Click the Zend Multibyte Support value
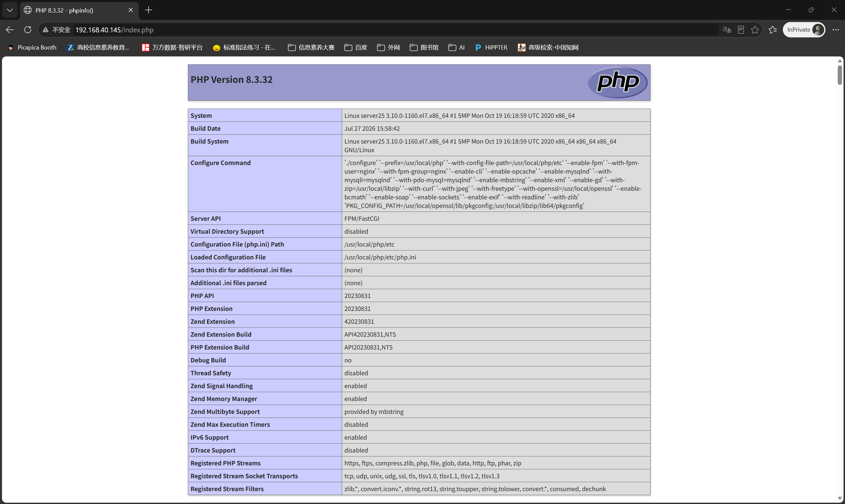Screen dimensions: 845x504 pyautogui.click(x=374, y=412)
